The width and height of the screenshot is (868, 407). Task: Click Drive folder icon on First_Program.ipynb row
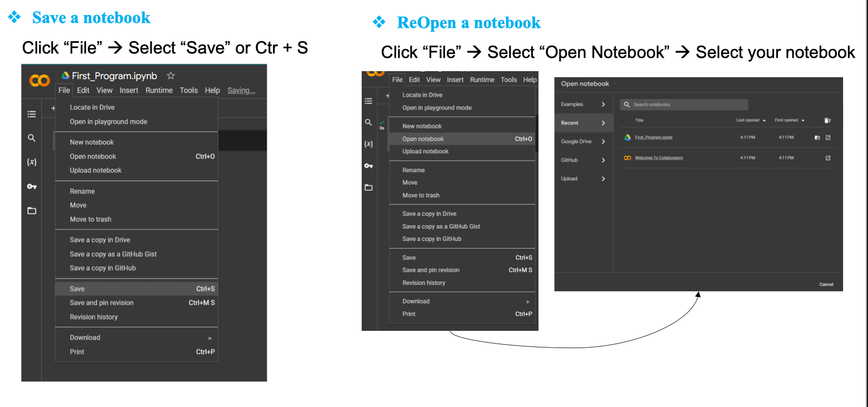817,137
